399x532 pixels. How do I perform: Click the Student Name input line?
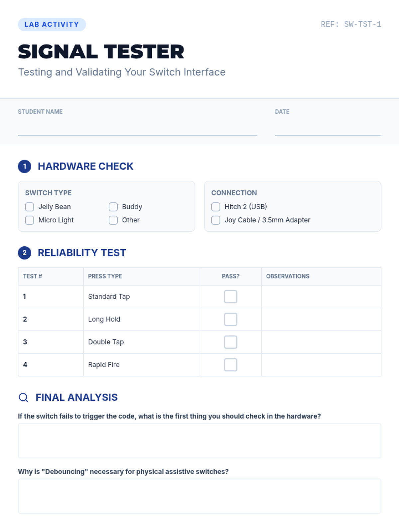(137, 129)
